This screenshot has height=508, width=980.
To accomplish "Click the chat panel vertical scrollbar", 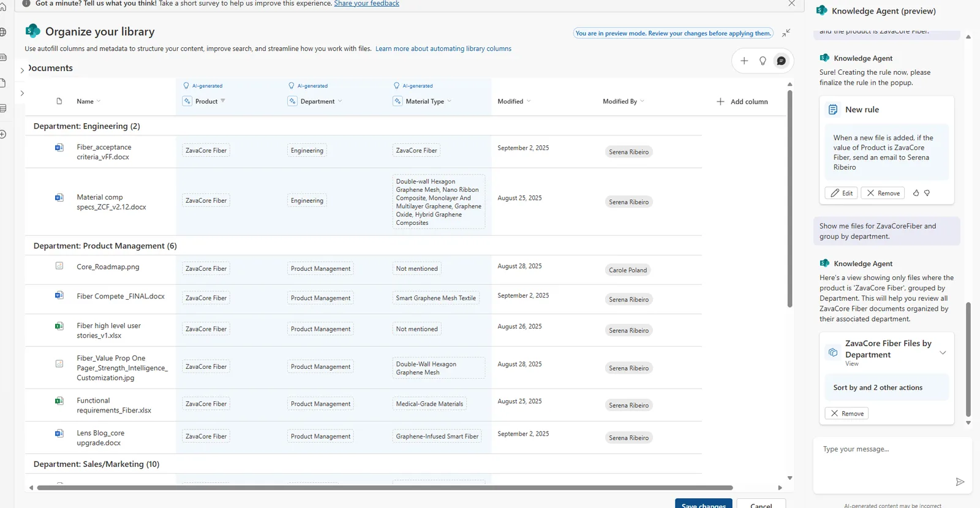I will pyautogui.click(x=968, y=359).
